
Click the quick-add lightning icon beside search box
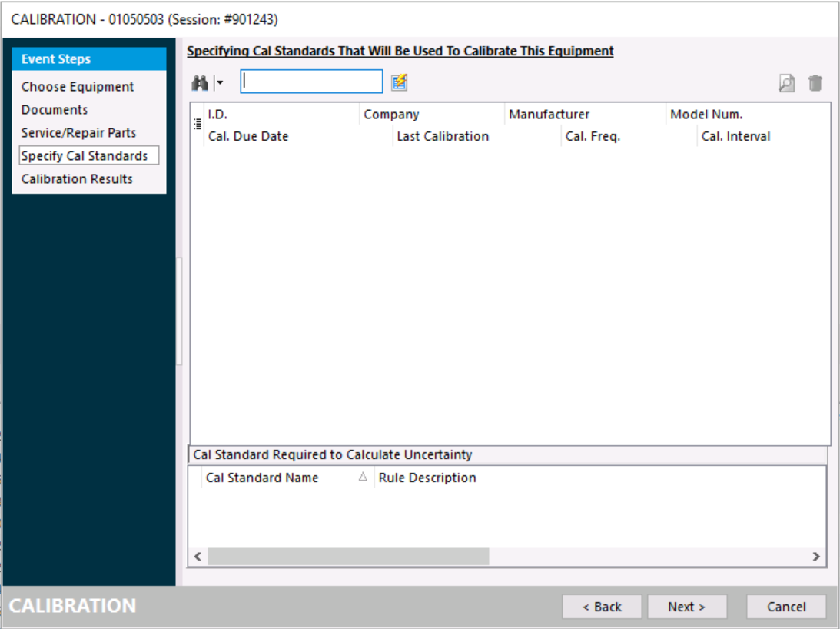tap(399, 82)
